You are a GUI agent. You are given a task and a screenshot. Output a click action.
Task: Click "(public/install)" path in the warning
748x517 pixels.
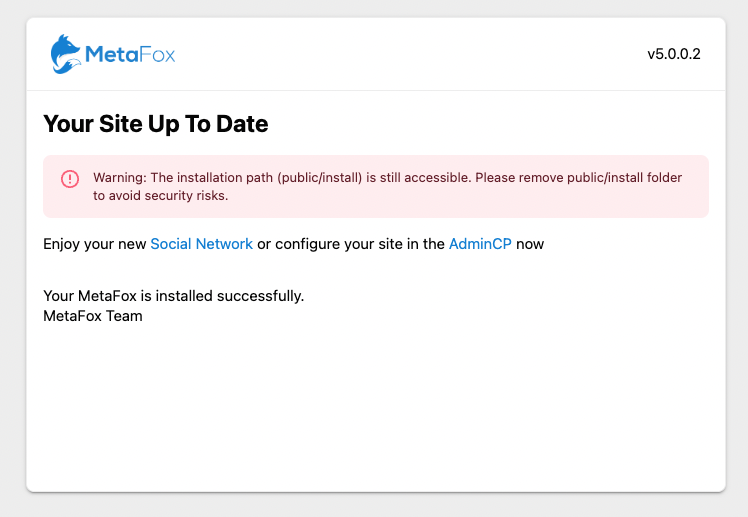click(x=320, y=177)
